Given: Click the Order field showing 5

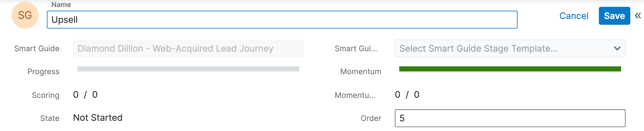Looking at the screenshot, I should (x=510, y=118).
